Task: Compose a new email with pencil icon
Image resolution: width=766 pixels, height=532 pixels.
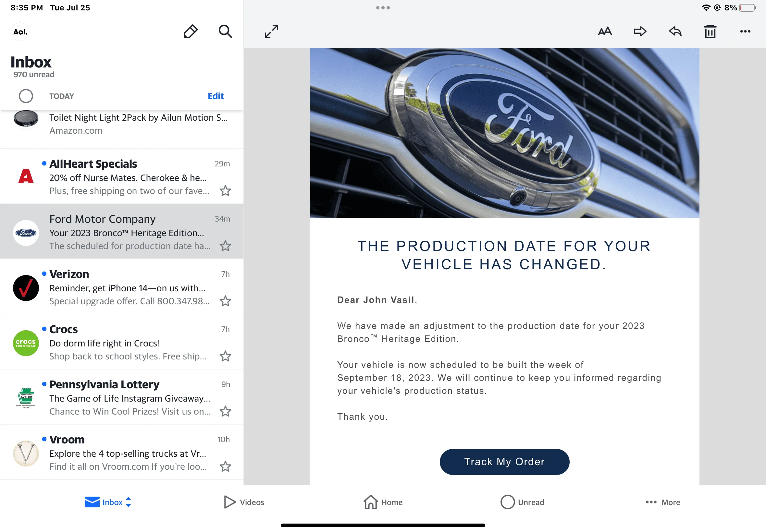Action: (191, 32)
